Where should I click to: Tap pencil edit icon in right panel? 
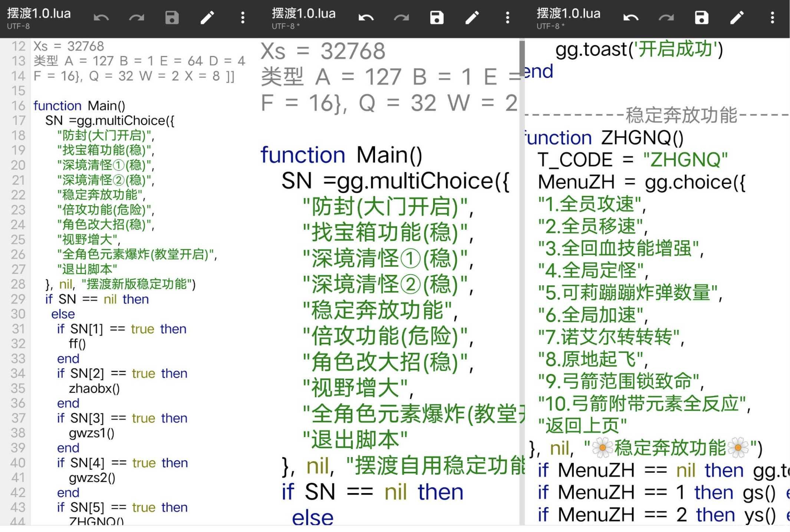[737, 17]
